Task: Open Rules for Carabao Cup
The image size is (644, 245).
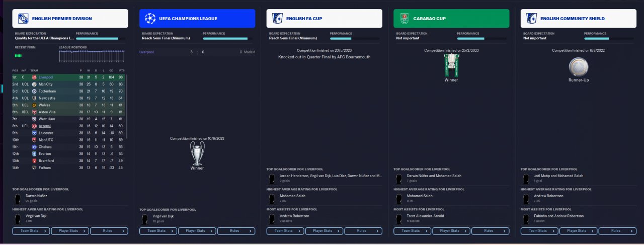Action: click(490, 231)
